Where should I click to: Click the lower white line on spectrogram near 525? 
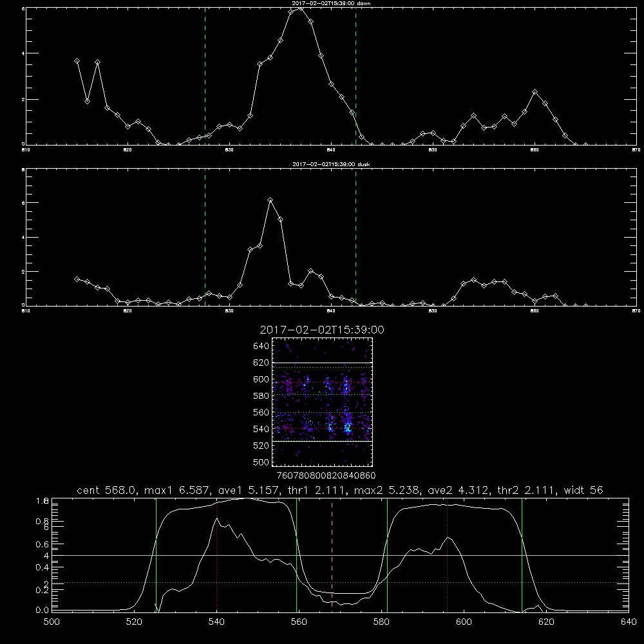click(322, 441)
